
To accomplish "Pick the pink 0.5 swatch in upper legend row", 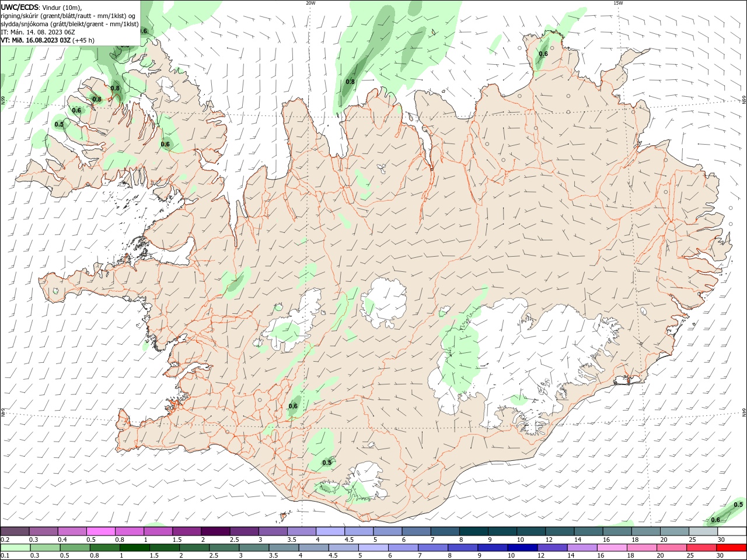I will [x=100, y=531].
